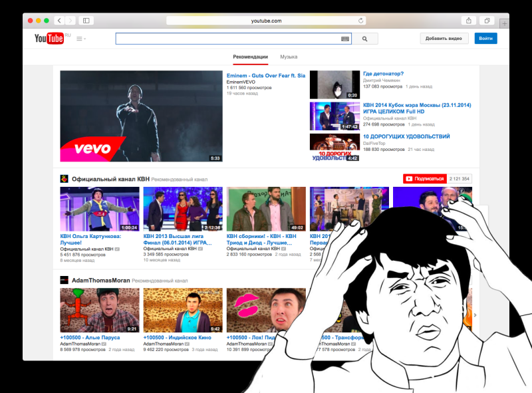Open a new browser tab with the plus icon
532x393 pixels.
[x=505, y=24]
